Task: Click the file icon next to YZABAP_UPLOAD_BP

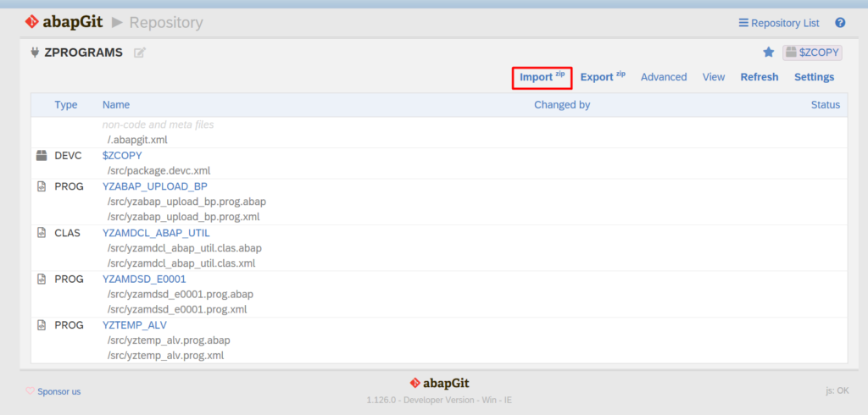Action: (41, 186)
